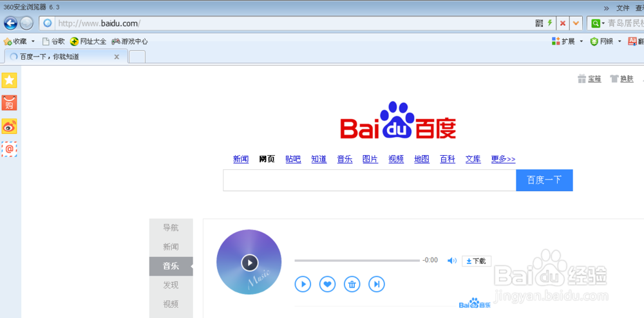The height and width of the screenshot is (318, 644).
Task: Click the round play button
Action: coord(303,284)
